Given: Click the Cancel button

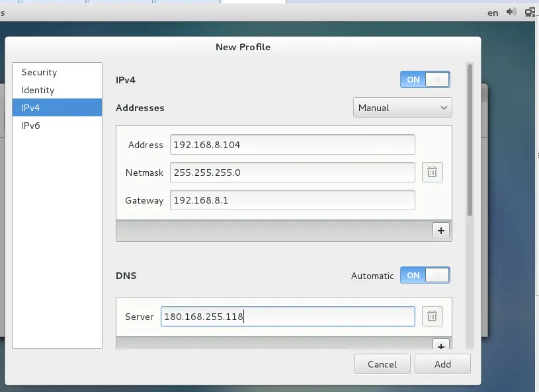Looking at the screenshot, I should point(382,364).
